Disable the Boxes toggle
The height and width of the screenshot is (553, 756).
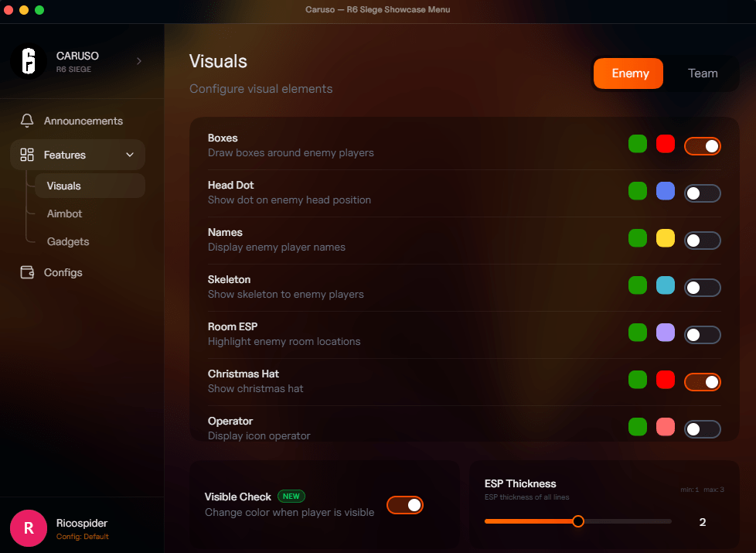tap(703, 146)
